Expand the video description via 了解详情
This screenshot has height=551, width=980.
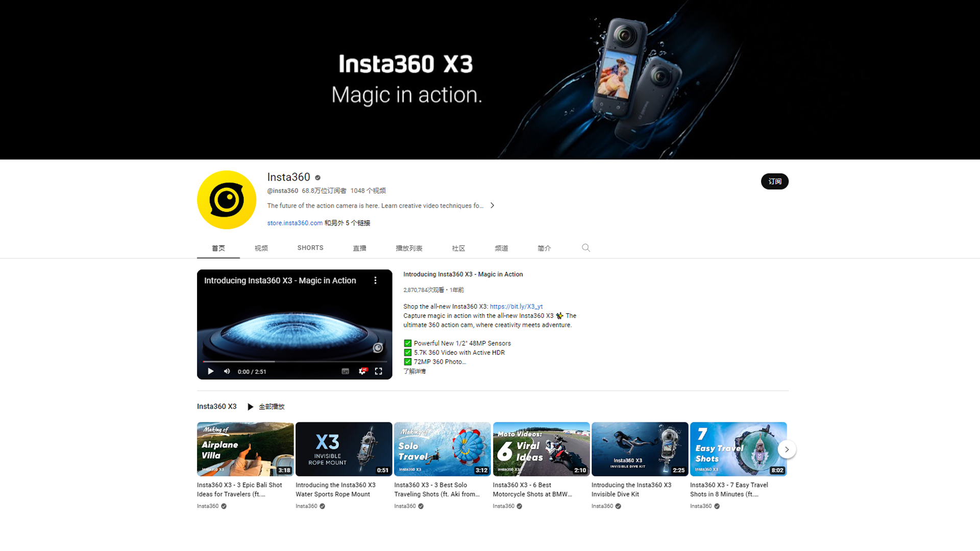click(x=414, y=371)
